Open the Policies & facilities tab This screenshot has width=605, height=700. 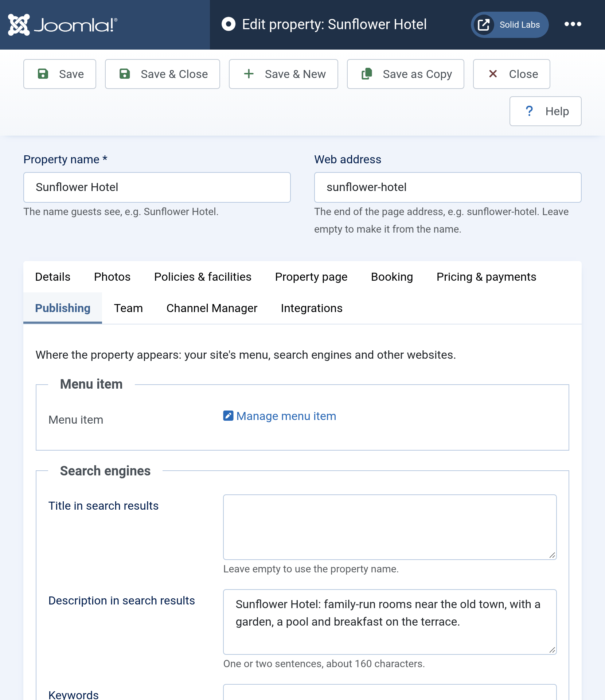(203, 277)
